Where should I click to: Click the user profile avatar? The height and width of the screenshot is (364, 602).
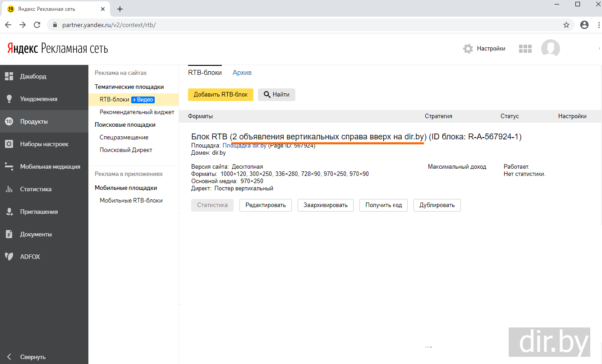pyautogui.click(x=550, y=49)
